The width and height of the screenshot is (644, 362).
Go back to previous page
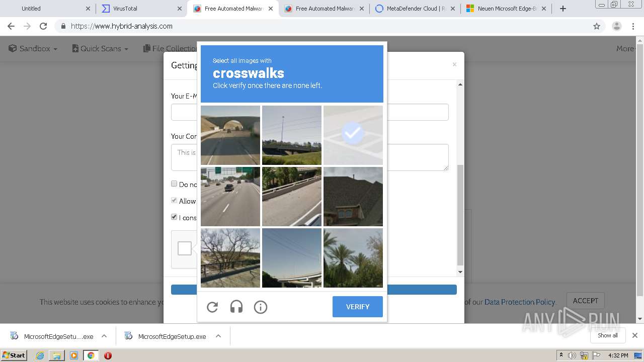[11, 26]
